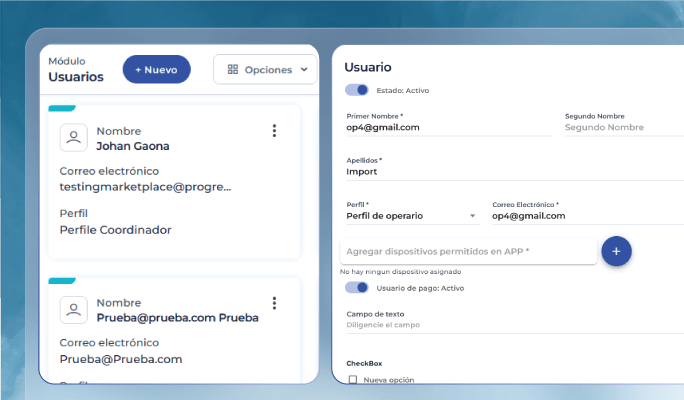Toggle the Usuario de pago switch
Screen dimensions: 684x400
point(357,287)
